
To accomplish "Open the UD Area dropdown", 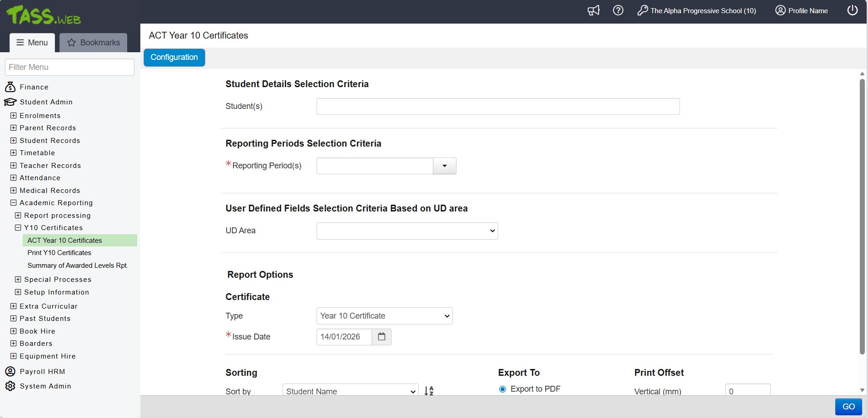I will 407,231.
